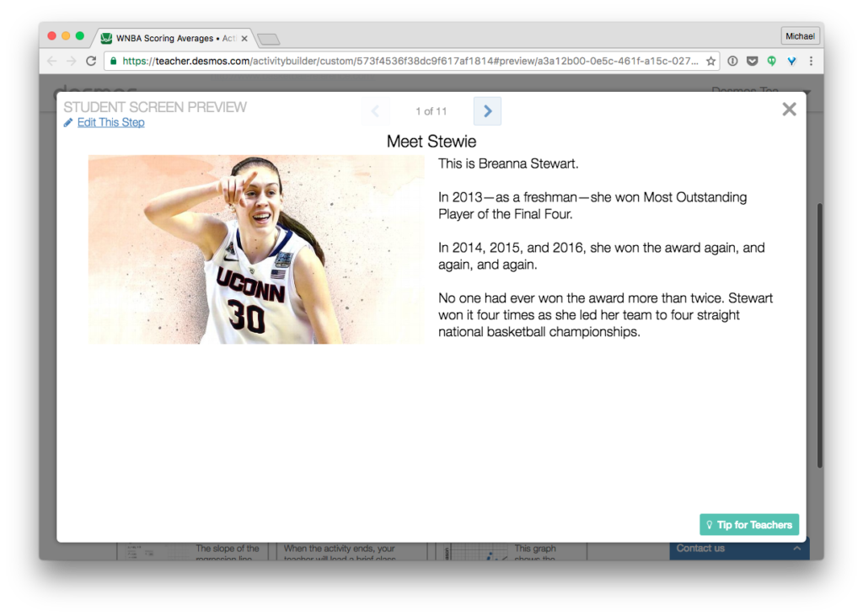Open the circled info extension icon
863x616 pixels.
(732, 62)
